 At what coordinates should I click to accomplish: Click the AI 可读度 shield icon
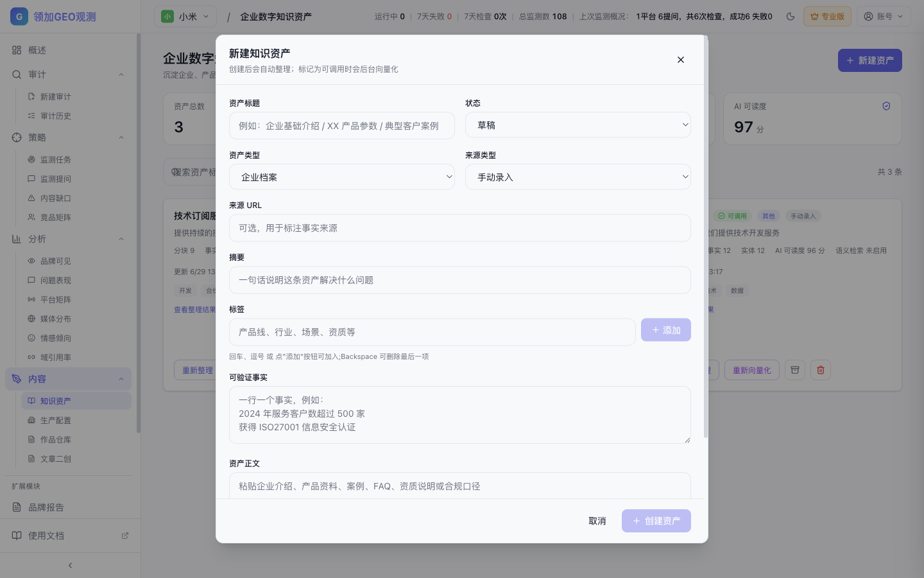(886, 106)
